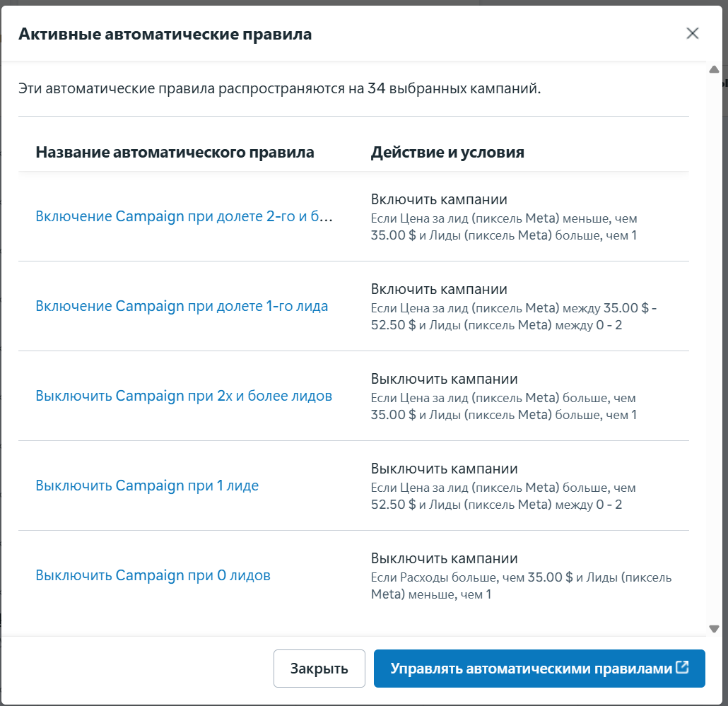Click the text mentioning 34 selected campaigns
This screenshot has height=706, width=728.
[279, 89]
